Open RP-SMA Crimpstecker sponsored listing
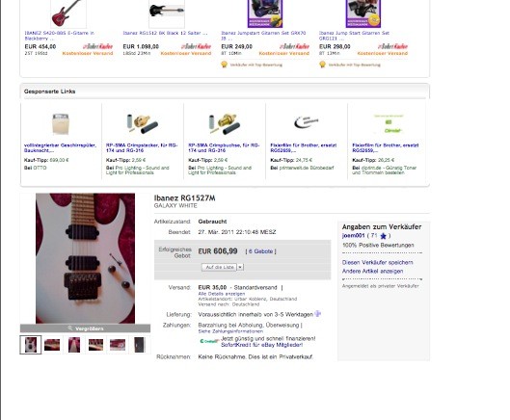This screenshot has width=510, height=420. [142, 147]
